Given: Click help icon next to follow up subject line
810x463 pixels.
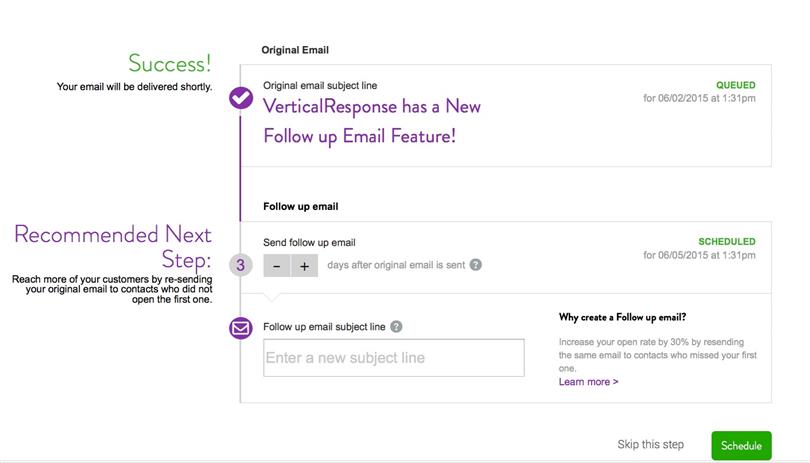Looking at the screenshot, I should [396, 327].
